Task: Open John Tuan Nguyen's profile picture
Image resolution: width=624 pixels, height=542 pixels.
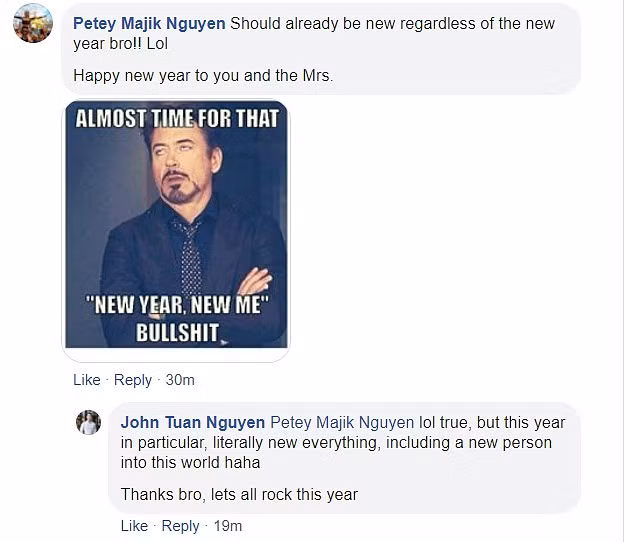Action: pos(89,422)
